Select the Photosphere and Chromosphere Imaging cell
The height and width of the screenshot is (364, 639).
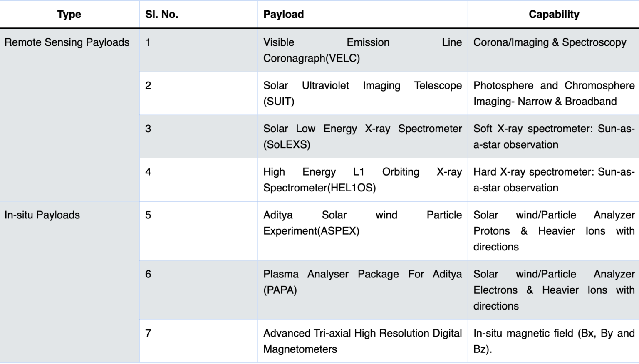point(554,94)
